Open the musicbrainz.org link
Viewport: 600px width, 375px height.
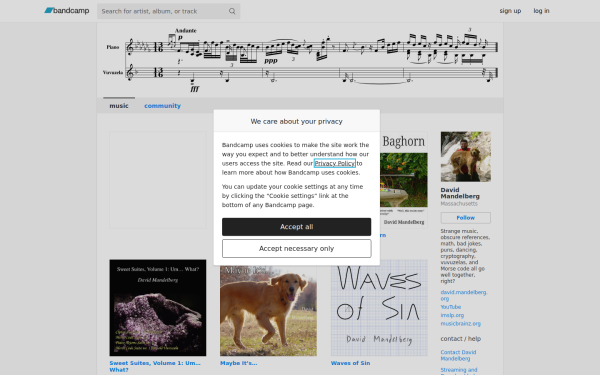pos(460,324)
